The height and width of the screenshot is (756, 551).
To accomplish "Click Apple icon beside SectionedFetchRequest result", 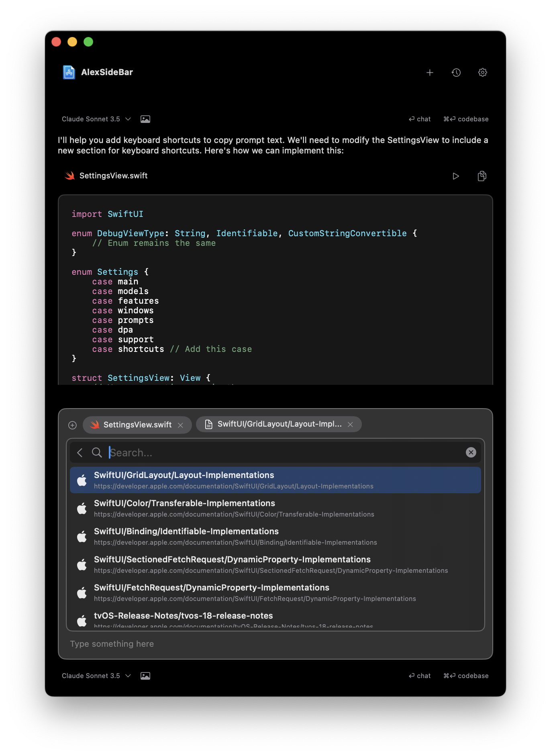I will (x=82, y=564).
